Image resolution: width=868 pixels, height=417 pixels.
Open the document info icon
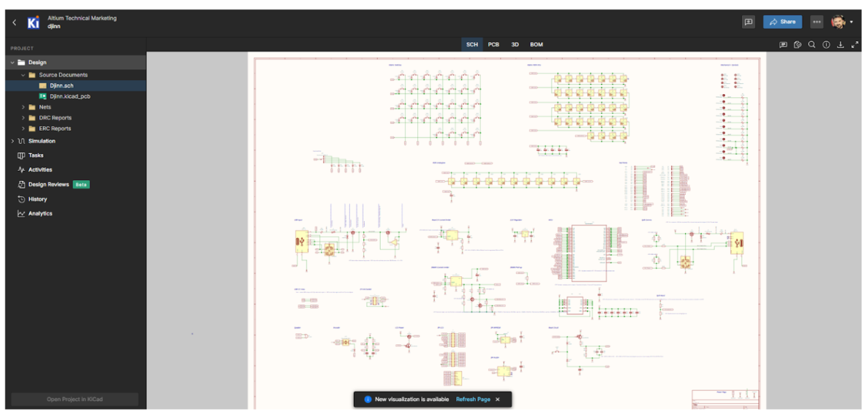coord(827,45)
